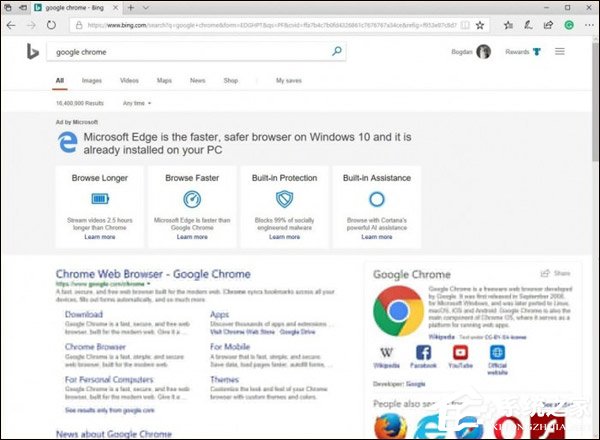
Task: Click the Bing logo
Action: 33,52
